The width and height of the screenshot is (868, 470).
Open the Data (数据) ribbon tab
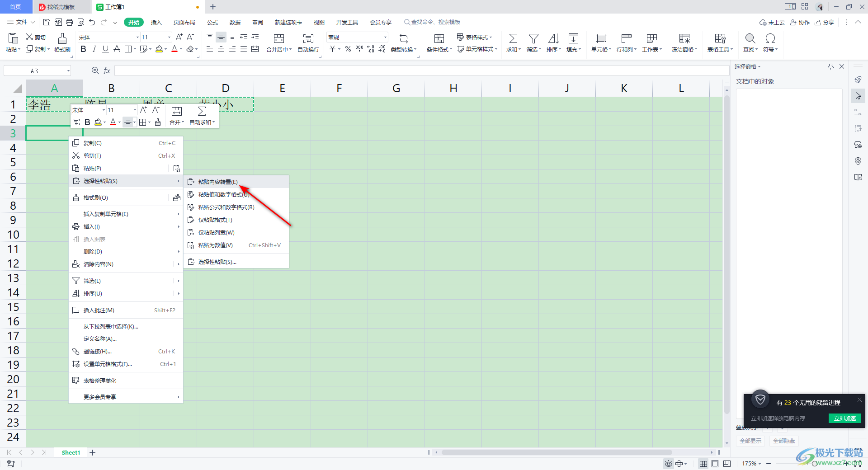click(235, 22)
